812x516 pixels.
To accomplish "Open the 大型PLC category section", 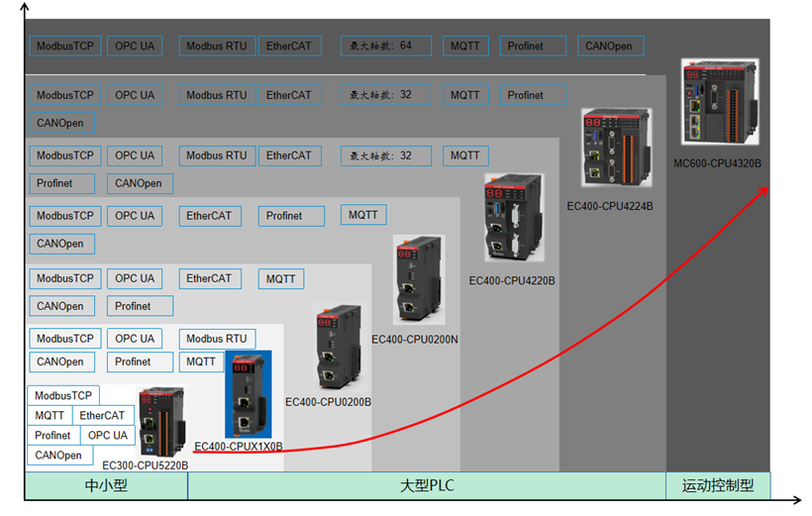I will tap(426, 485).
